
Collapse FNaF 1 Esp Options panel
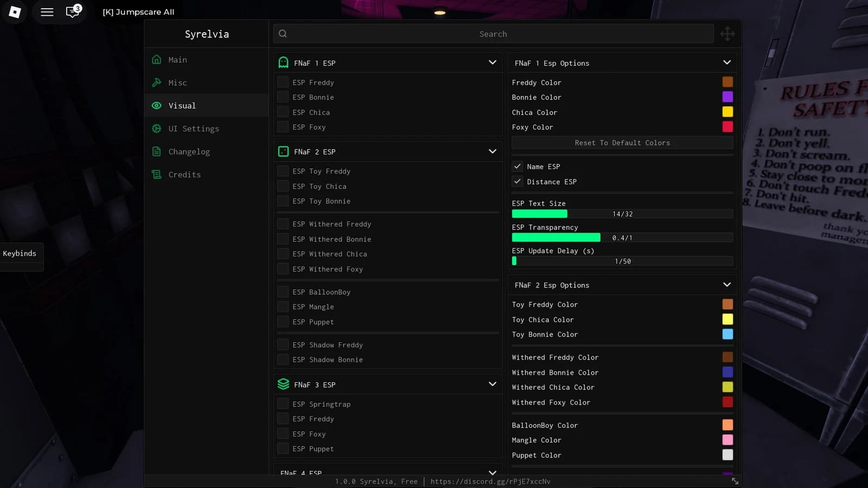pos(727,62)
